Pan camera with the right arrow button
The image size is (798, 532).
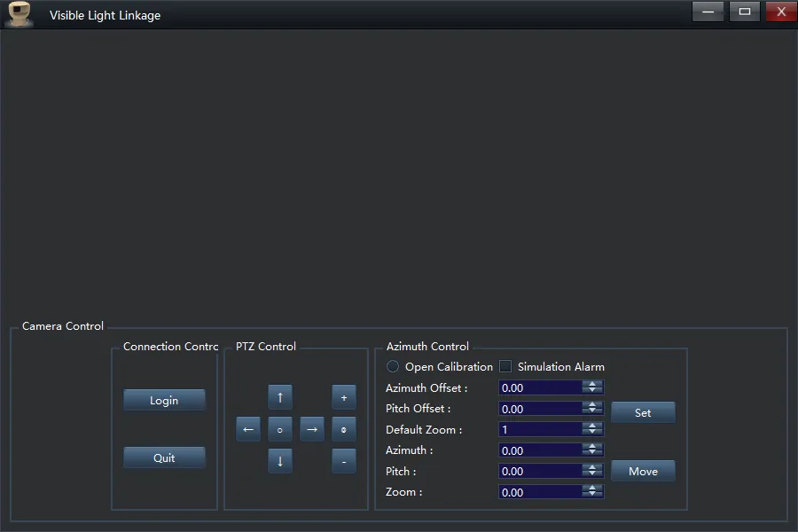(x=311, y=429)
